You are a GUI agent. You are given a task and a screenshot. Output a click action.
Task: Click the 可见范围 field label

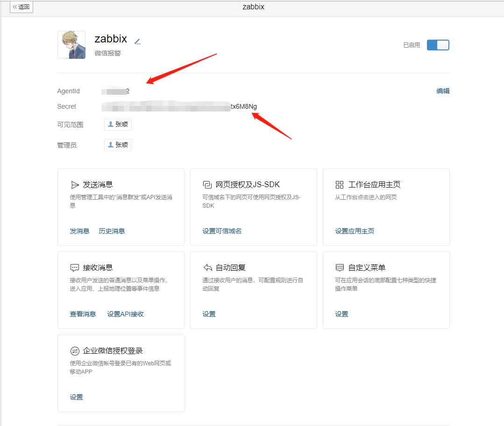[70, 125]
